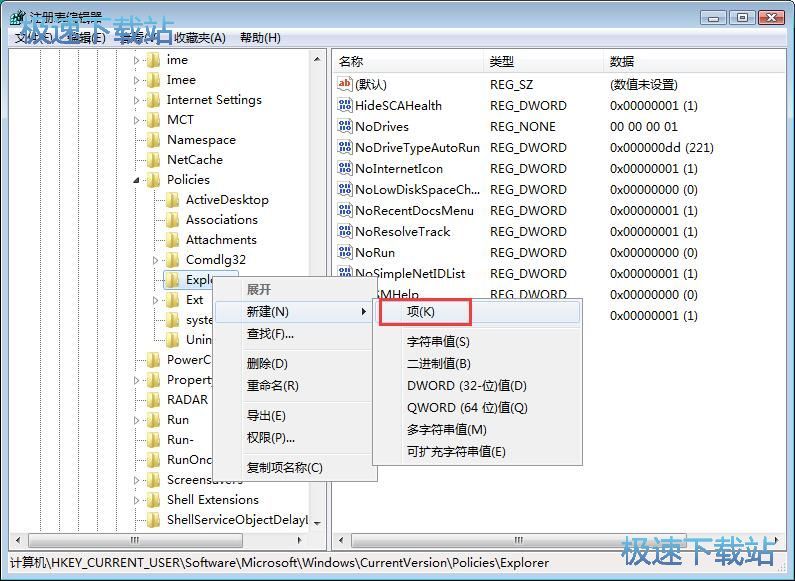Select the ShellServiceObjectDelayL tree item
The height and width of the screenshot is (581, 795).
coord(237,520)
